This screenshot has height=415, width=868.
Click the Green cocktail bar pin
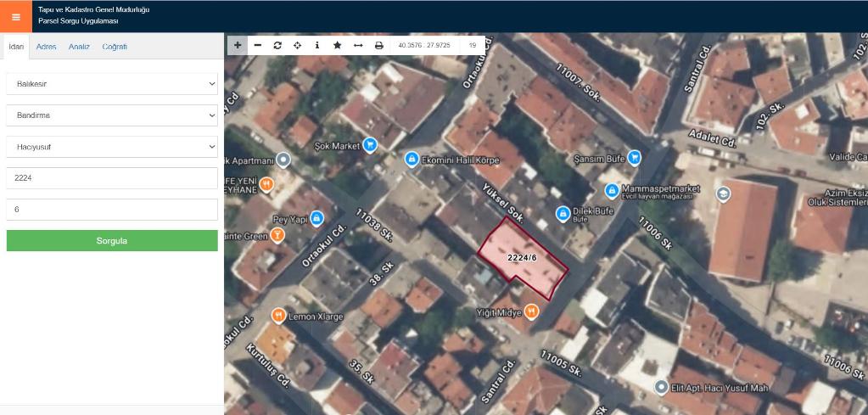277,235
